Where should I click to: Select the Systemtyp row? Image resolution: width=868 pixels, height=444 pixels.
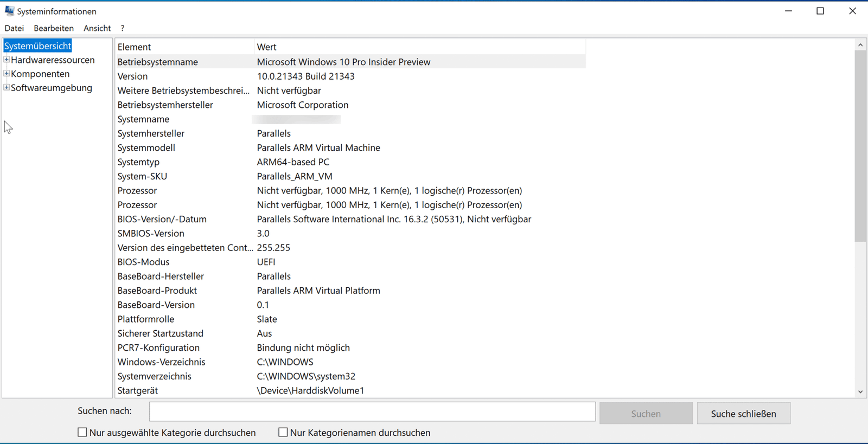click(350, 162)
